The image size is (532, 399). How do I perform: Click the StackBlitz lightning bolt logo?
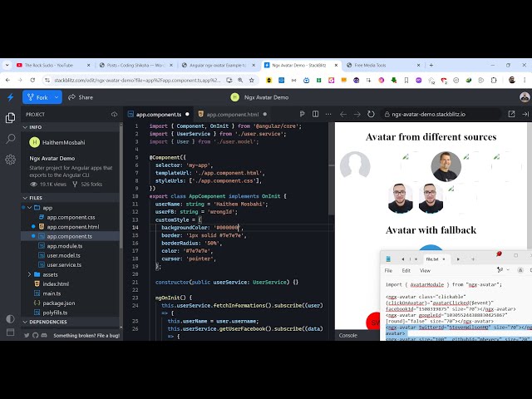coord(10,97)
